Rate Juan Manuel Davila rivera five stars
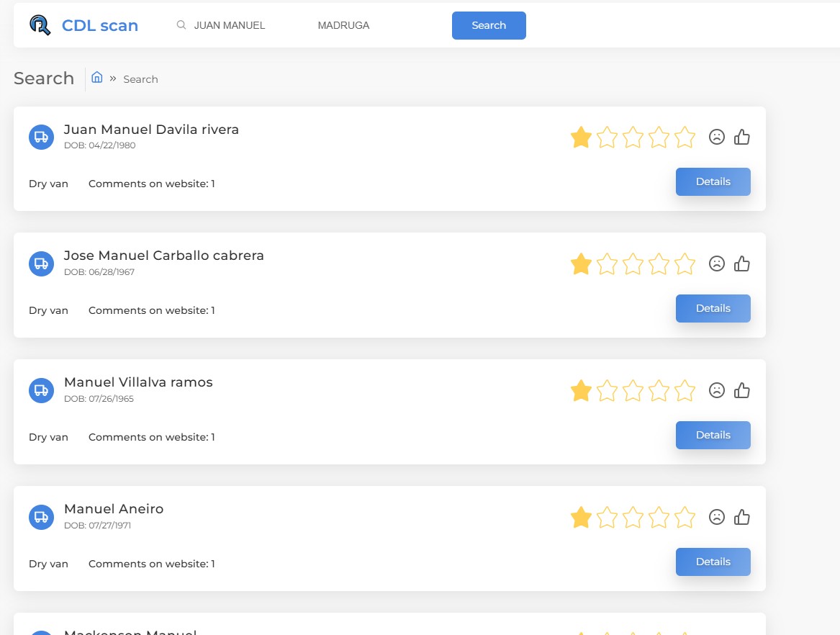 pos(685,137)
